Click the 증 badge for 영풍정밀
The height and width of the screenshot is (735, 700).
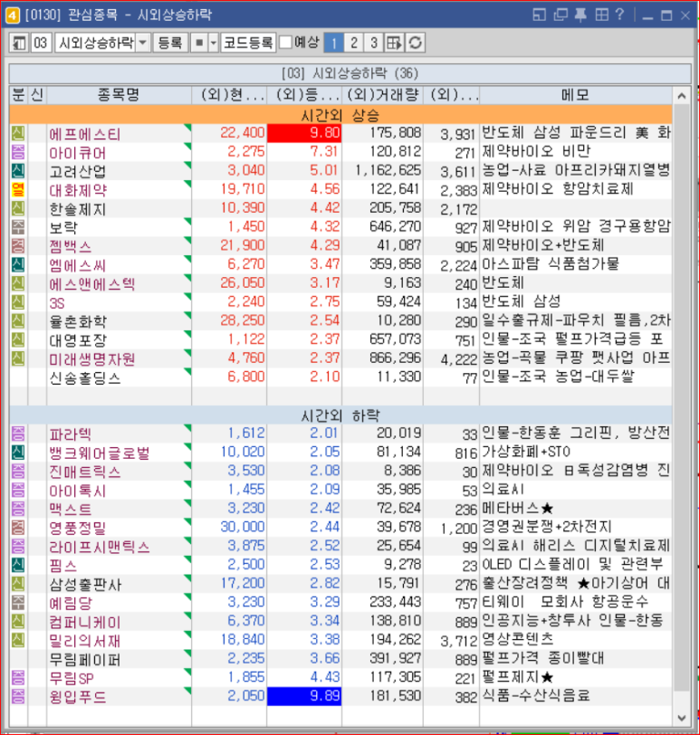point(18,527)
